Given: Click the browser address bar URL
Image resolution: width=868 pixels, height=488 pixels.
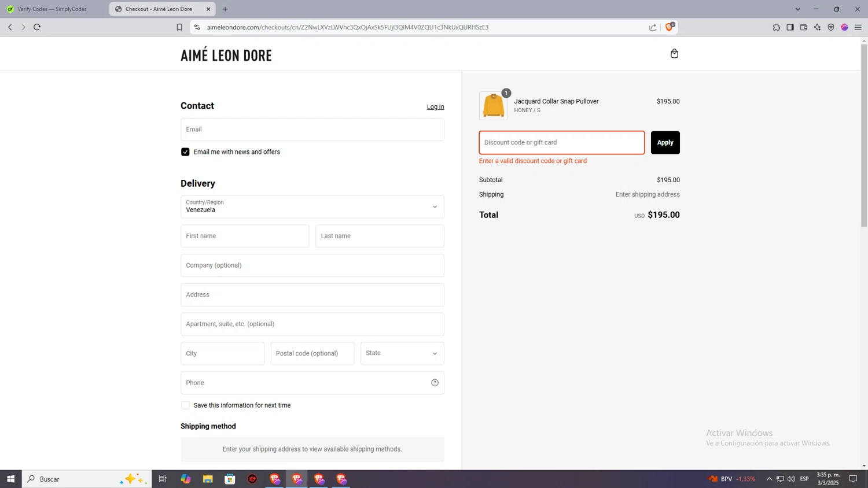Looking at the screenshot, I should click(x=347, y=27).
